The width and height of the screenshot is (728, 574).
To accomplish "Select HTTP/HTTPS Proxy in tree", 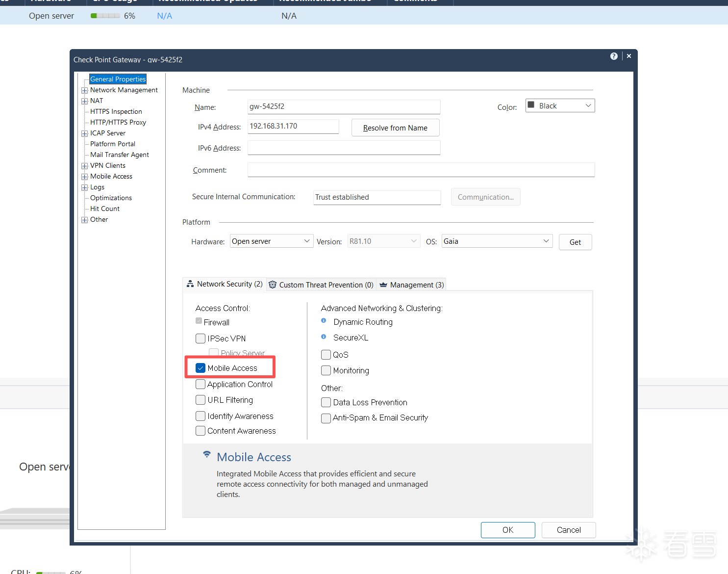I will [118, 122].
